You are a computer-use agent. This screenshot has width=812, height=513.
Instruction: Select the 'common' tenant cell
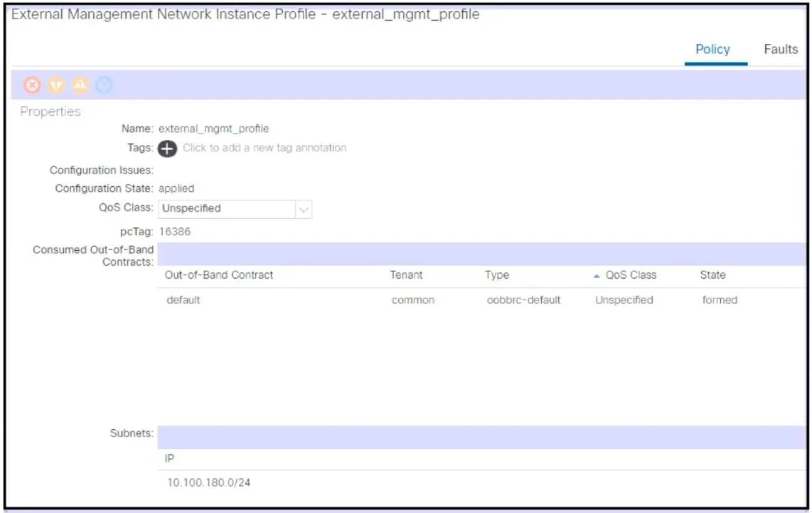tap(412, 301)
